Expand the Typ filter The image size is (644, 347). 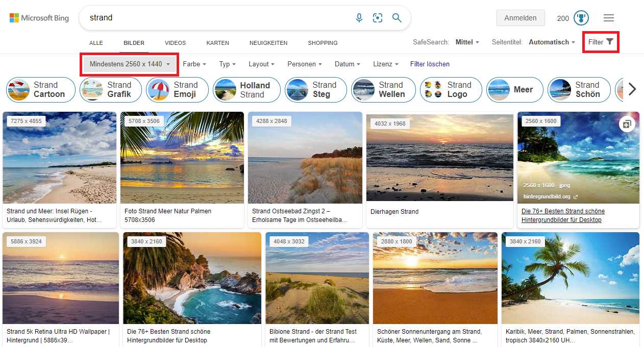pos(228,64)
